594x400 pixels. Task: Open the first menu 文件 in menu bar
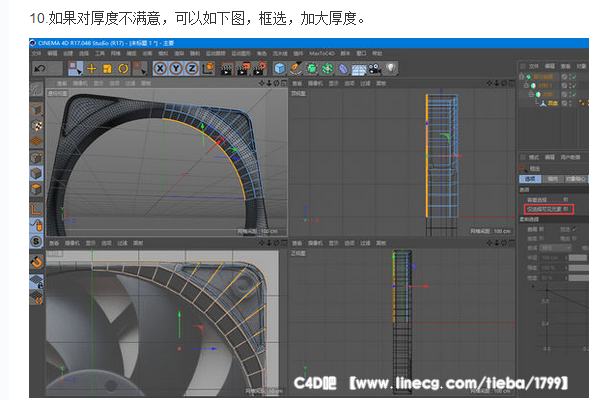tap(36, 53)
